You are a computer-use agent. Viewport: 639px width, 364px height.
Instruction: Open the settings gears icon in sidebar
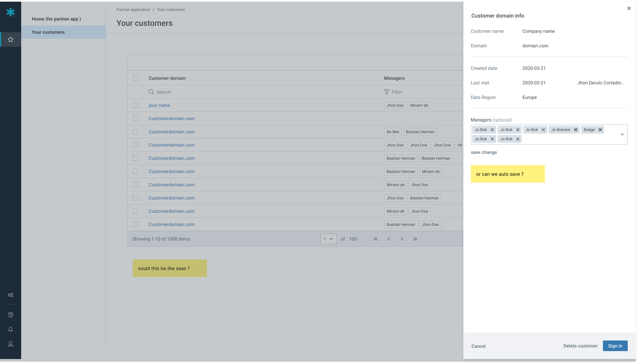coord(11,295)
